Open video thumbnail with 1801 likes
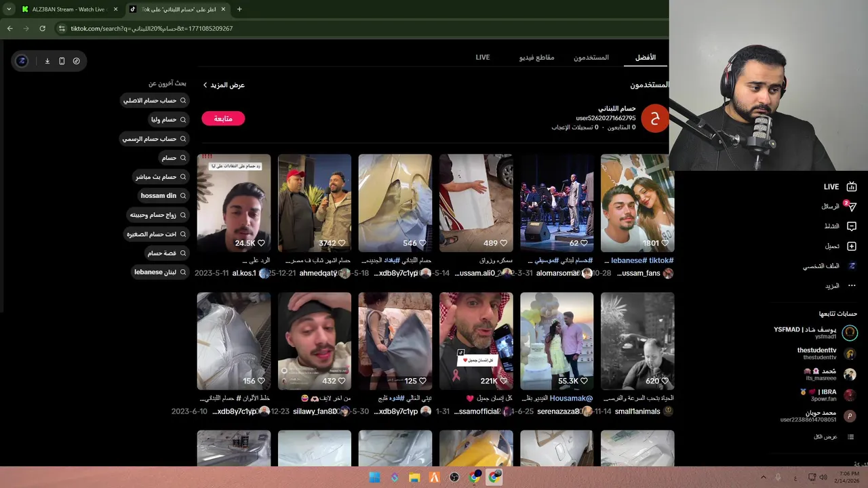 (637, 203)
